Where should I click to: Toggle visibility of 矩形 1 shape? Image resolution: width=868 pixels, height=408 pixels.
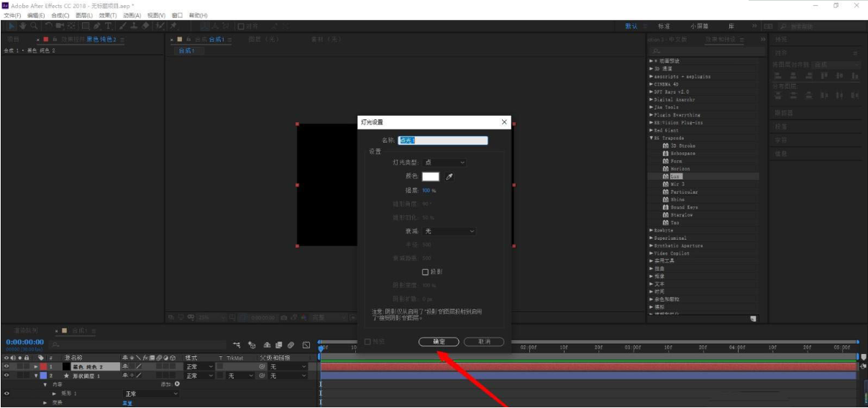pos(6,394)
